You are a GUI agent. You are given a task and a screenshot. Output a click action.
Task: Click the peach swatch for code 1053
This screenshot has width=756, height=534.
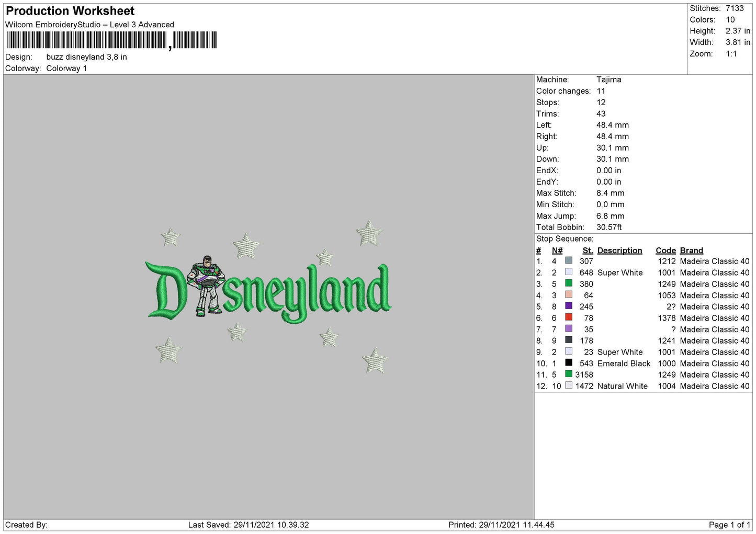(569, 294)
